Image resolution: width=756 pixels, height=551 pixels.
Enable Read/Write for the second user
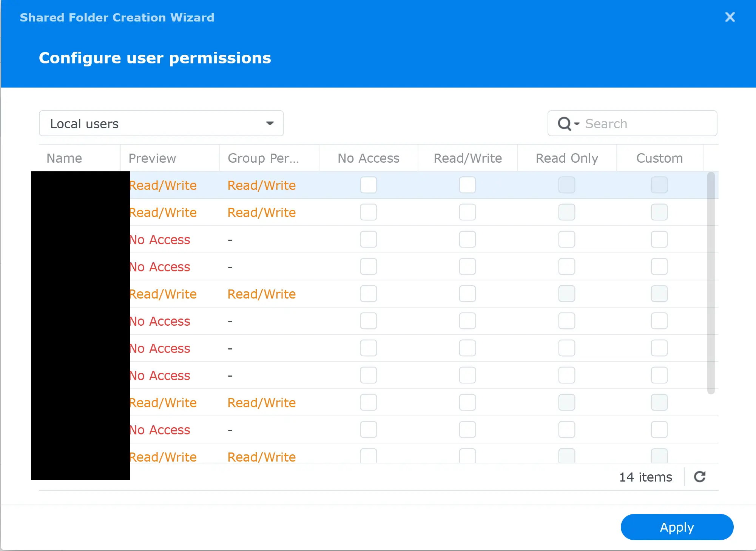coord(467,212)
